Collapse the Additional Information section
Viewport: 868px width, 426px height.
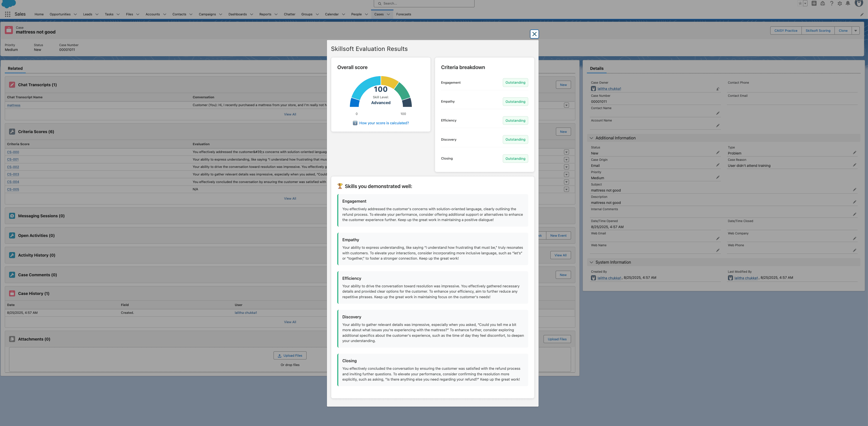[591, 138]
